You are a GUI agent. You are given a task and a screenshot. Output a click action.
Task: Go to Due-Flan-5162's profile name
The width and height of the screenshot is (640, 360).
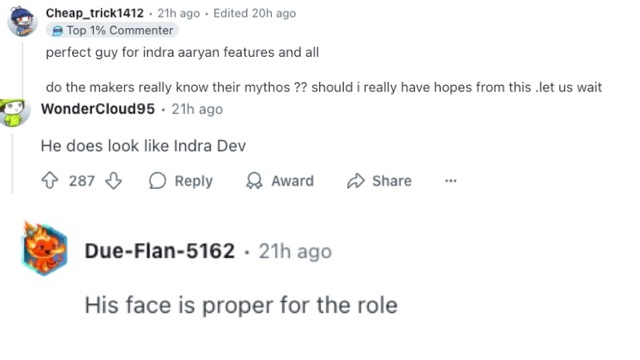coord(160,251)
